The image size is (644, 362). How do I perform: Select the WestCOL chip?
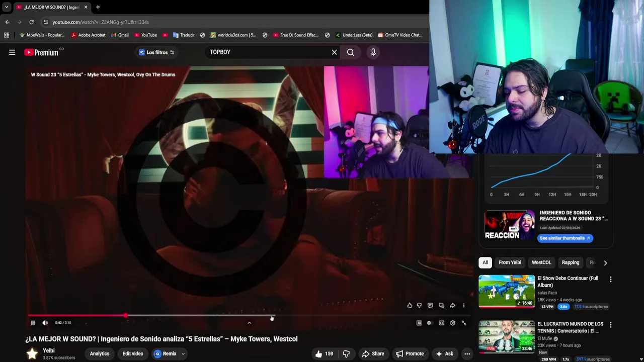point(541,262)
